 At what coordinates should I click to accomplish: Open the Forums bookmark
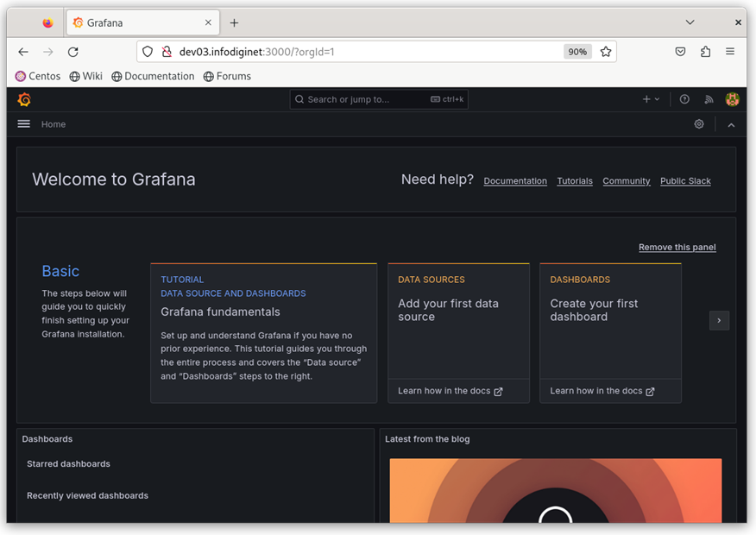pyautogui.click(x=227, y=76)
